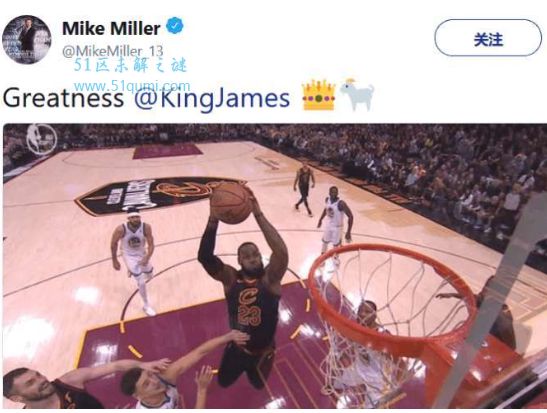This screenshot has width=547, height=413.
Task: Open the www.51qumi.com watermark link
Action: (x=132, y=86)
